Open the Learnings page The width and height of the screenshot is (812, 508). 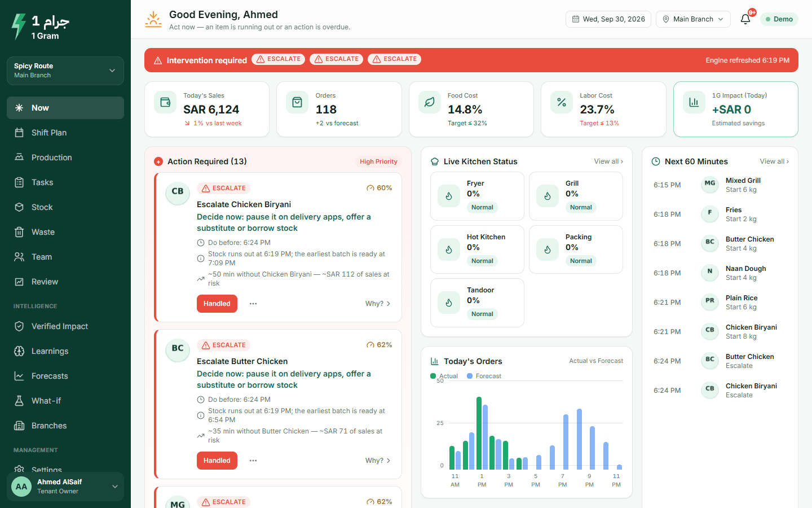(x=65, y=351)
